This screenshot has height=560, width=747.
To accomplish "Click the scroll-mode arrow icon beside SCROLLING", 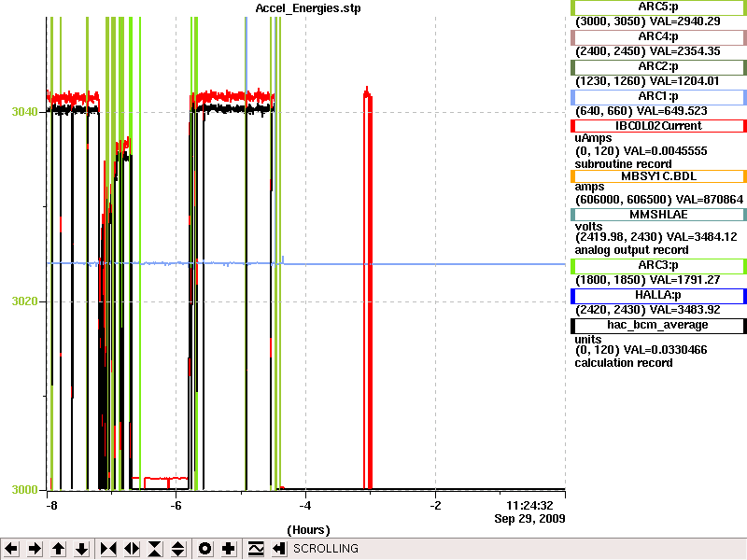I will [279, 549].
